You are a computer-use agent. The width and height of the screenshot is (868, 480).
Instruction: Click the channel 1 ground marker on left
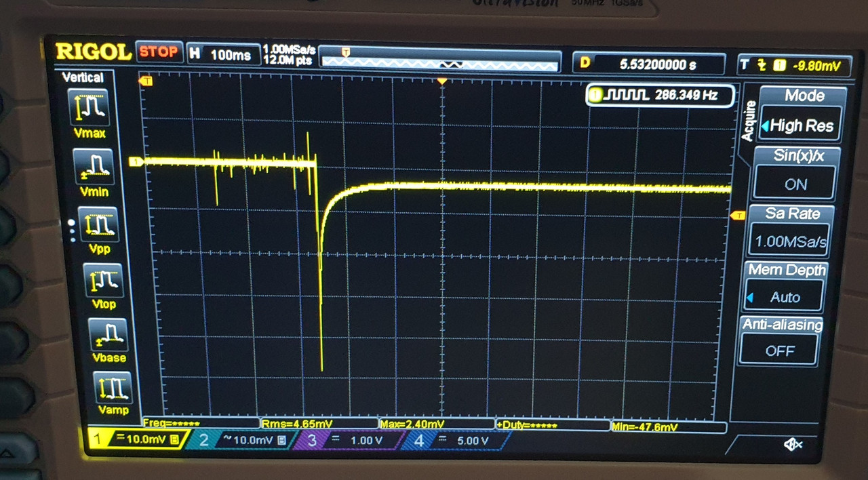[x=136, y=161]
